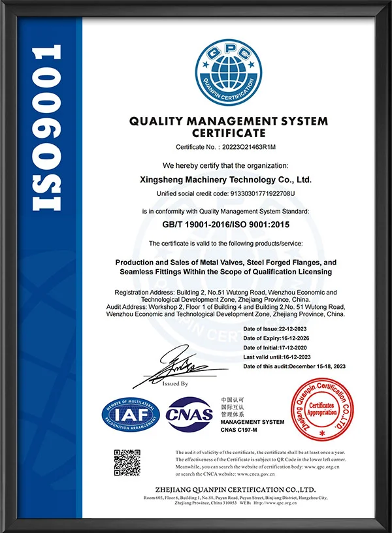
Task: Click the CNAS blue logo
Action: pos(189,413)
